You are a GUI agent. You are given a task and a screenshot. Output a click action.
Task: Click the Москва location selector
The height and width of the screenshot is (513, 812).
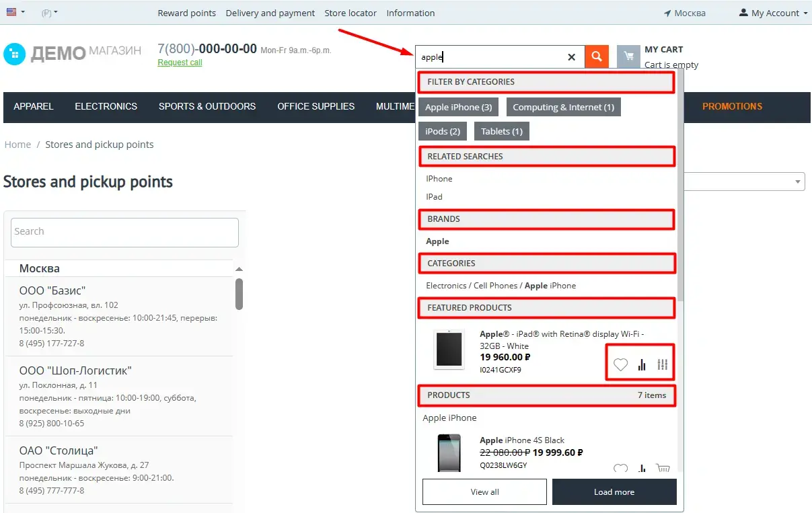[684, 13]
